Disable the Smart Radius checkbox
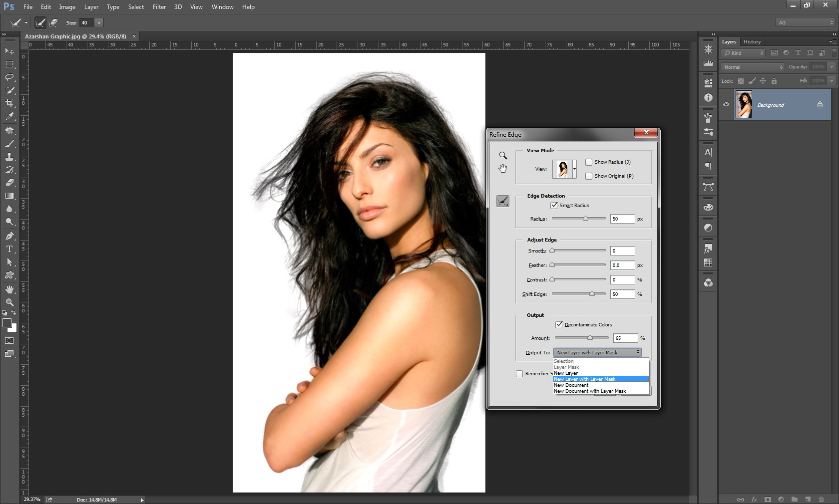The width and height of the screenshot is (839, 504). point(554,205)
